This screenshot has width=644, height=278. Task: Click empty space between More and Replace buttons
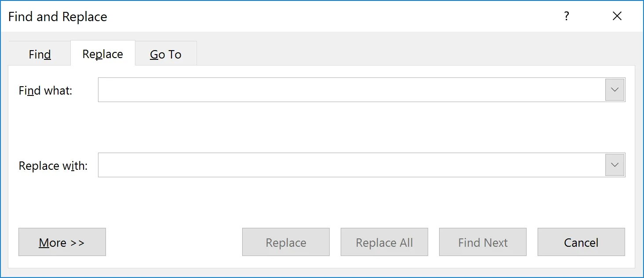click(x=174, y=242)
